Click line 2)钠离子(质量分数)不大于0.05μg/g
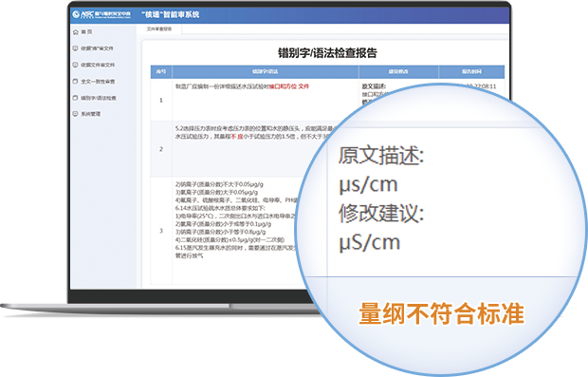 [219, 184]
